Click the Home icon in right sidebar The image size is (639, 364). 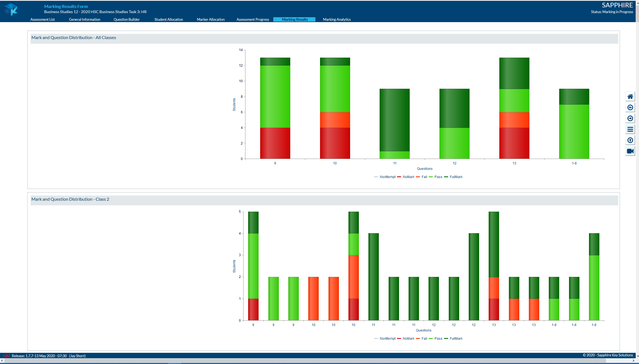[630, 97]
